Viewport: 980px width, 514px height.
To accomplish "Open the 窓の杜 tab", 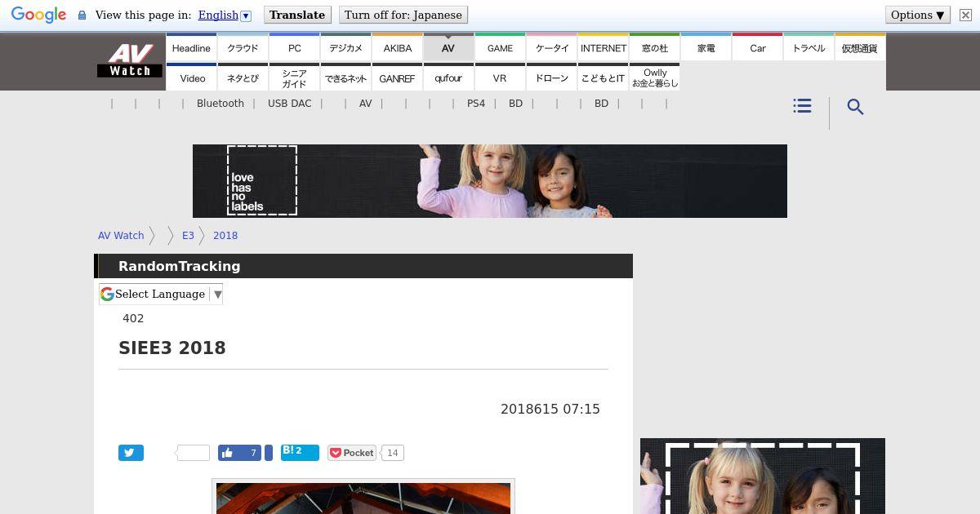I will coord(654,48).
